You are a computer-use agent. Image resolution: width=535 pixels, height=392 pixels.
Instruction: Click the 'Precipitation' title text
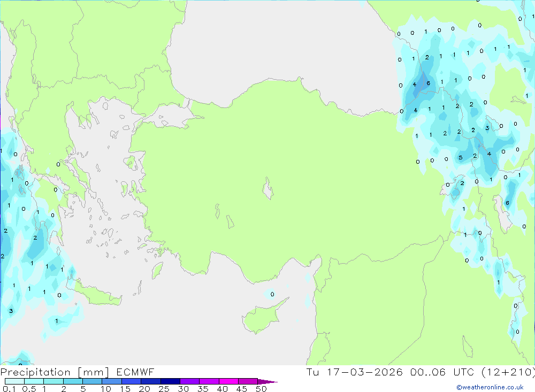[x=35, y=372]
